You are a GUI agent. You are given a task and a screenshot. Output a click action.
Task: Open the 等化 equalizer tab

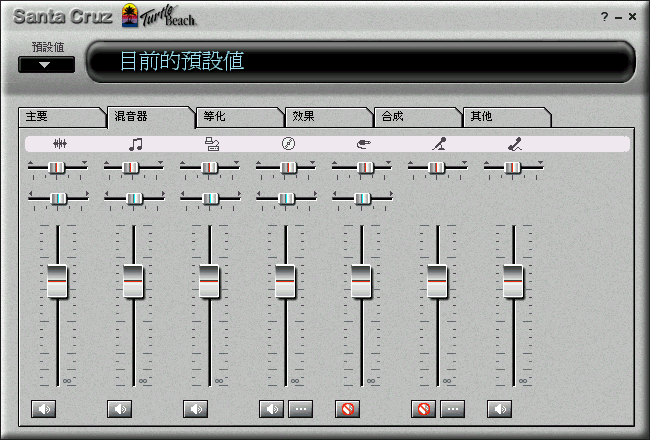pyautogui.click(x=239, y=117)
